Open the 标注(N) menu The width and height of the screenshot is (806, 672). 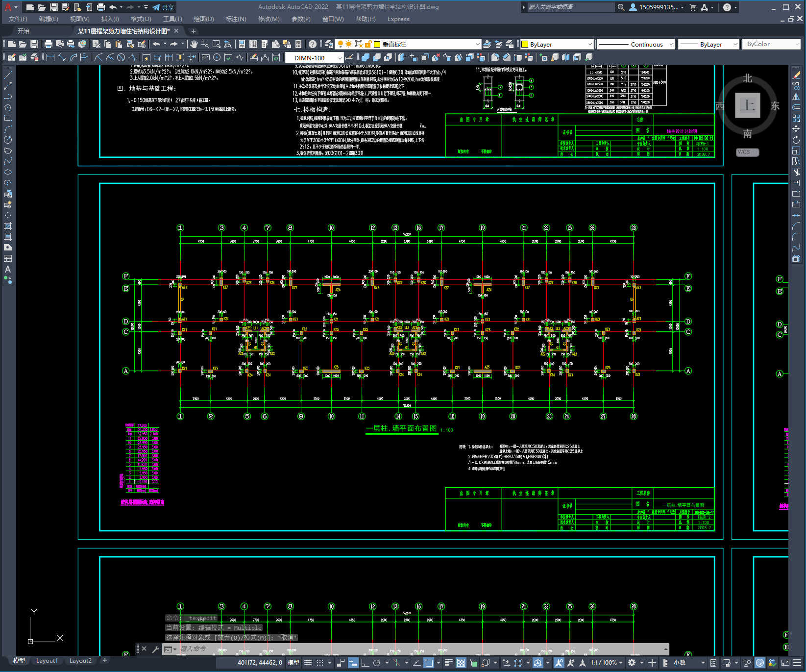click(236, 19)
